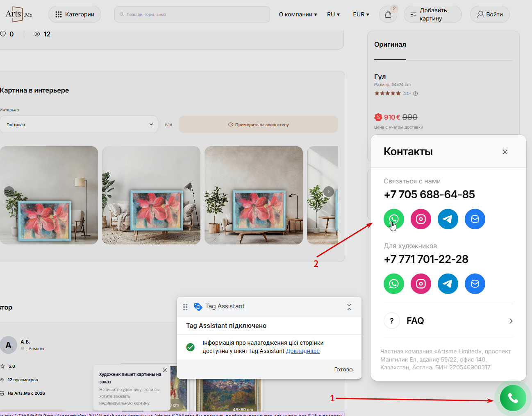Open the FAQ section
Viewport: 532px width, 416px height.
pyautogui.click(x=448, y=321)
